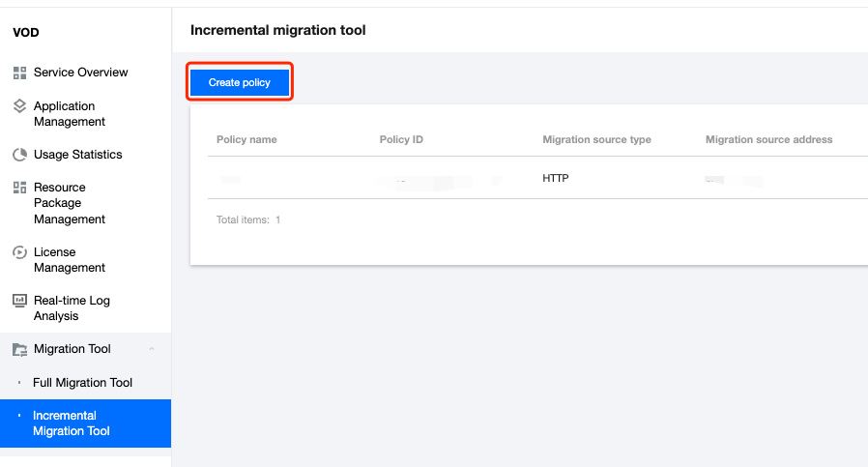The width and height of the screenshot is (868, 467).
Task: Collapse the Migration Tool submenu chevron
Action: [151, 349]
